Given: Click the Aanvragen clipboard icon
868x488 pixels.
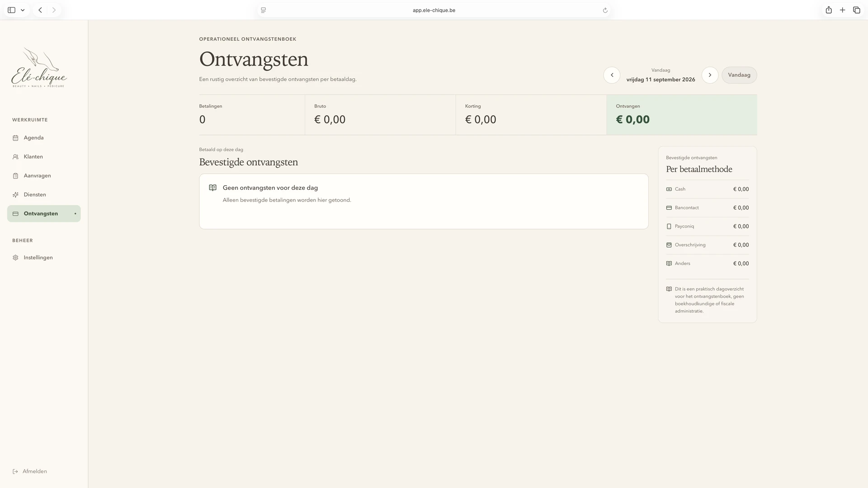Looking at the screenshot, I should [15, 176].
